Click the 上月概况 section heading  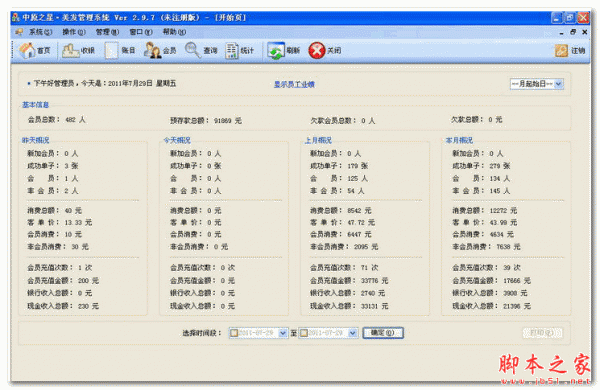click(318, 140)
